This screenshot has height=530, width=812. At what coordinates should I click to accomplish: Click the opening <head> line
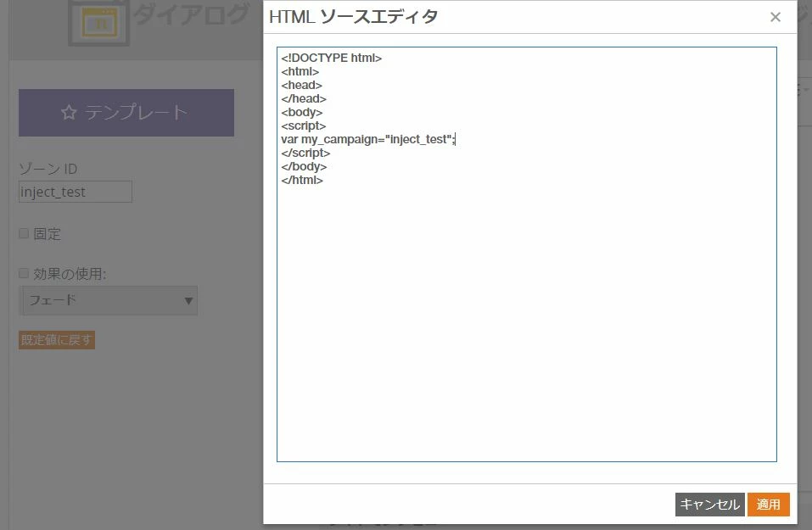point(301,85)
